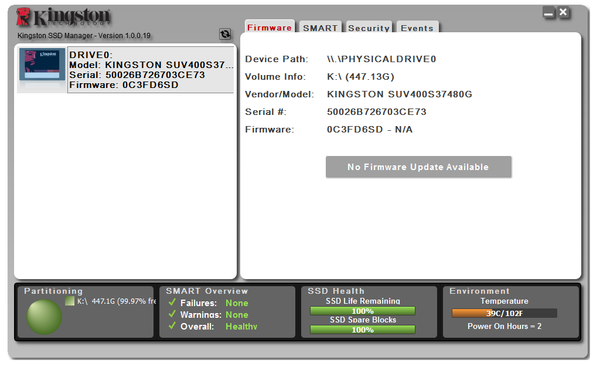Click the Power On Hours text
Viewport: 600px width, 370px height.
point(504,326)
